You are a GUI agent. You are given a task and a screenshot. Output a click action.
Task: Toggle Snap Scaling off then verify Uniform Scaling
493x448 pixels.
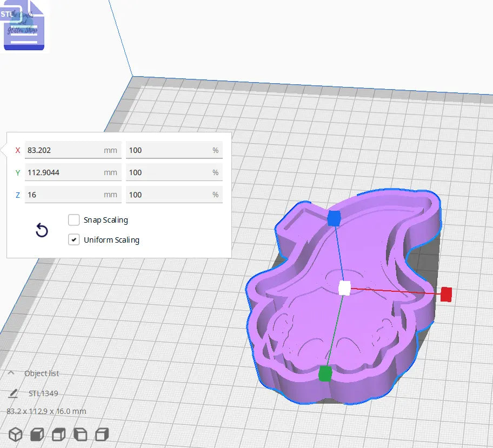[74, 220]
